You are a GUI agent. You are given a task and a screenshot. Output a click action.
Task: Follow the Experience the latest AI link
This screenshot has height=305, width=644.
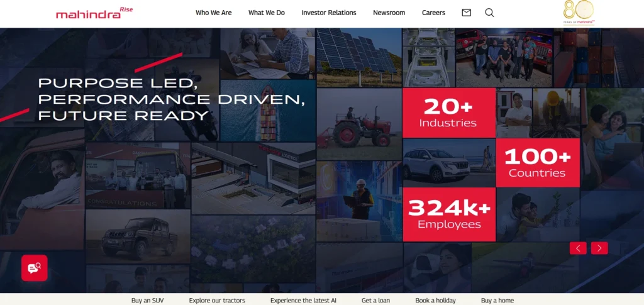click(x=303, y=301)
